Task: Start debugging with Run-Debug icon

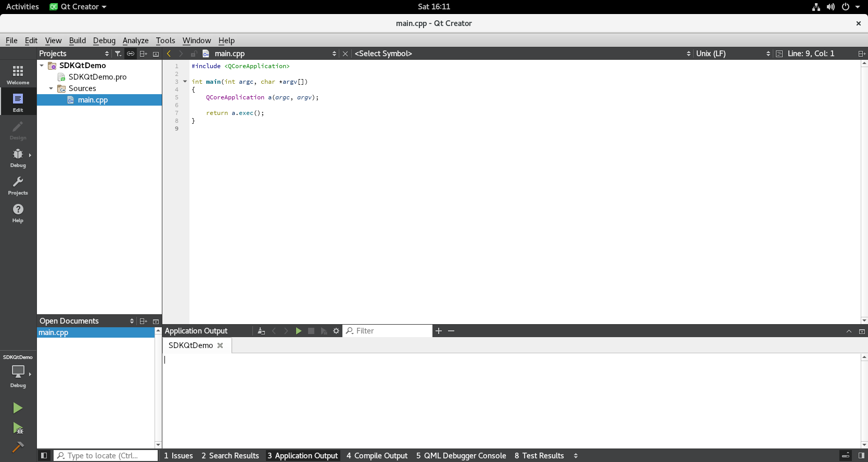Action: (18, 428)
